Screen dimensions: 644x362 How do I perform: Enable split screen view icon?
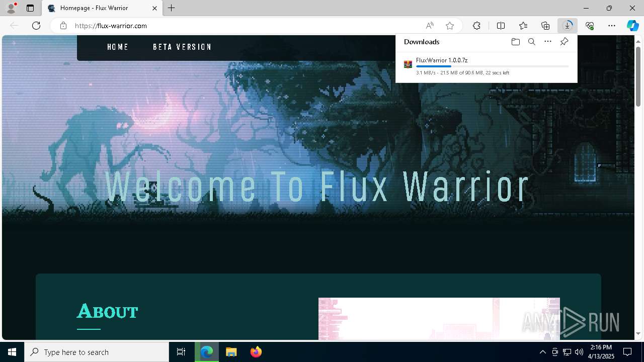point(501,26)
